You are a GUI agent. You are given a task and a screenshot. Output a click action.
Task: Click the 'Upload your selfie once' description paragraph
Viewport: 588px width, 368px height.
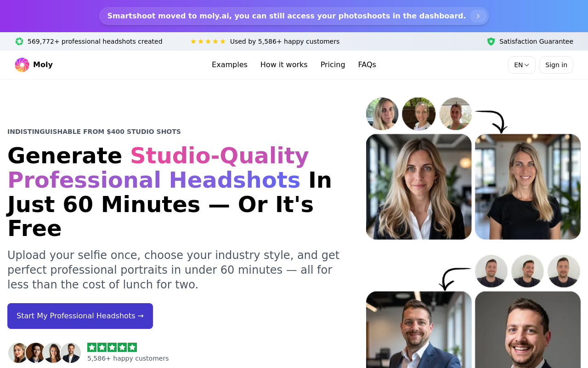174,270
